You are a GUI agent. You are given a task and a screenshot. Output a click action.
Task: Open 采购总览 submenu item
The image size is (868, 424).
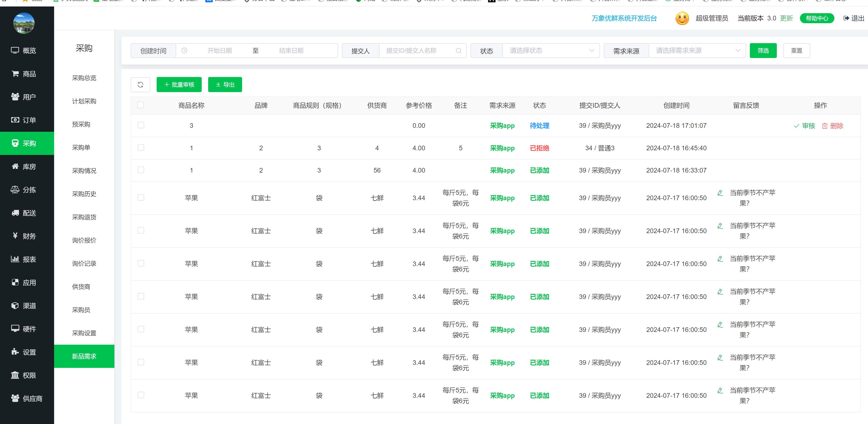coord(84,78)
